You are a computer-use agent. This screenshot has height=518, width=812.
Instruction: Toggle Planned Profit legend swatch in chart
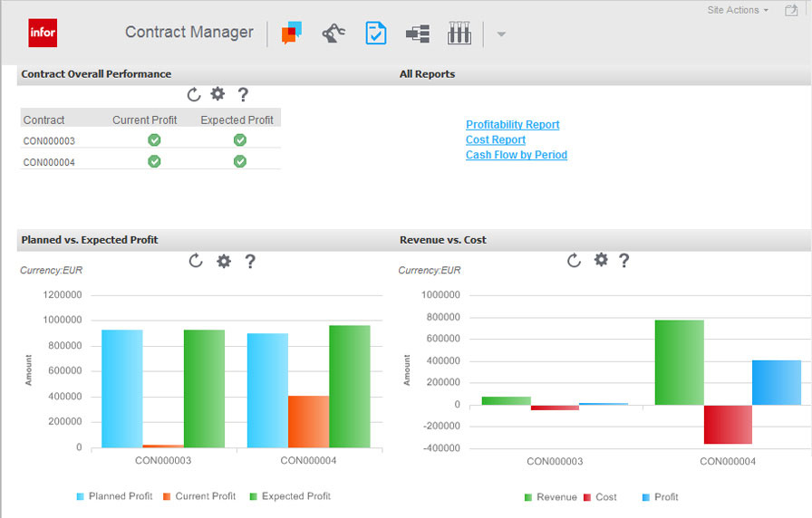coord(81,496)
